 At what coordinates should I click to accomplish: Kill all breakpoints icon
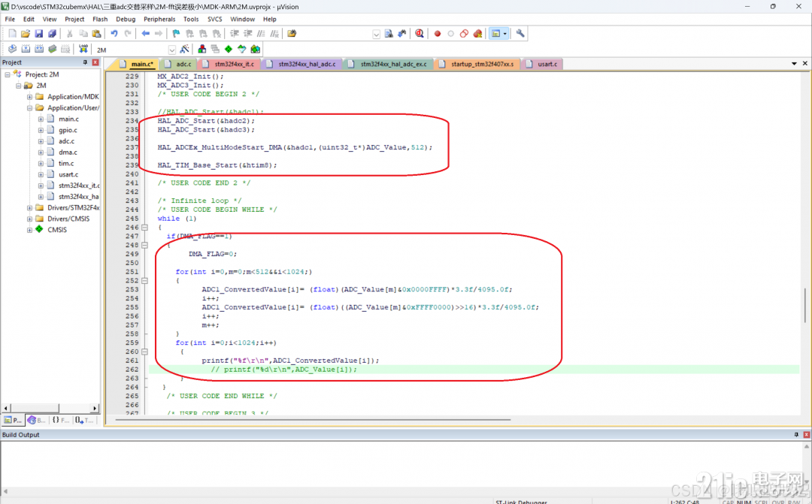[x=477, y=34]
